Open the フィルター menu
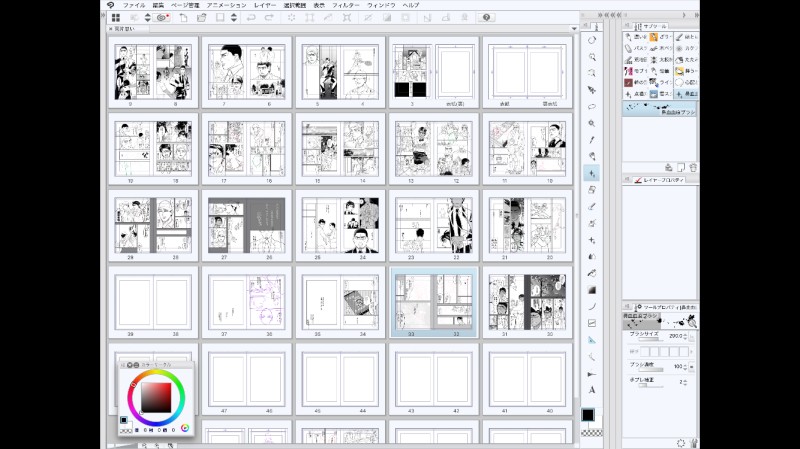The height and width of the screenshot is (449, 800). pos(346,5)
